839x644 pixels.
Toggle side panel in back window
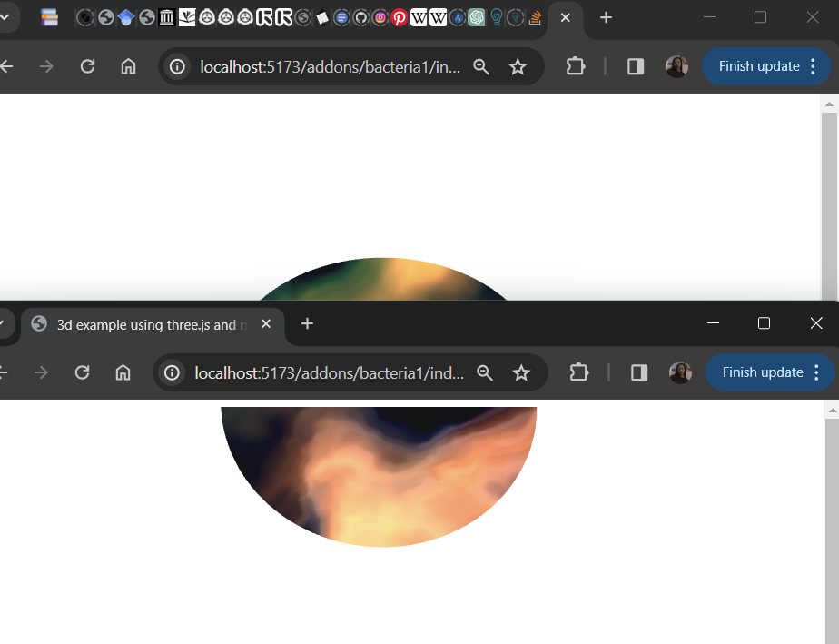(x=636, y=66)
